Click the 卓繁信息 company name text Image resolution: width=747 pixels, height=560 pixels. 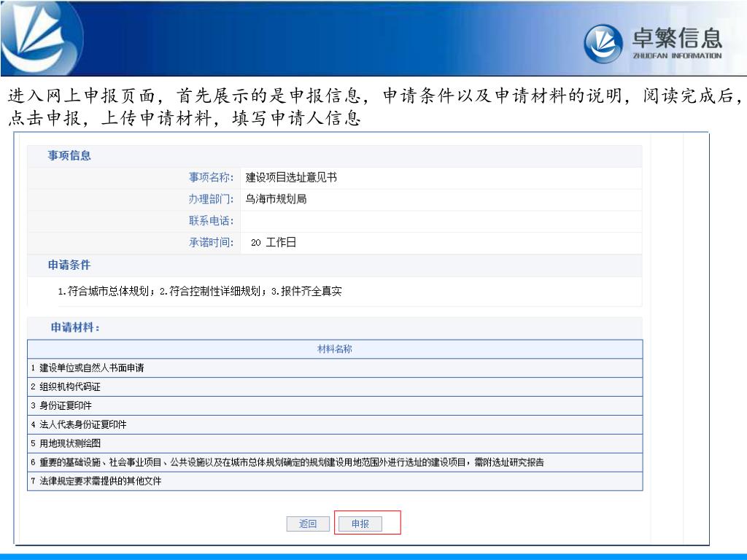click(677, 38)
